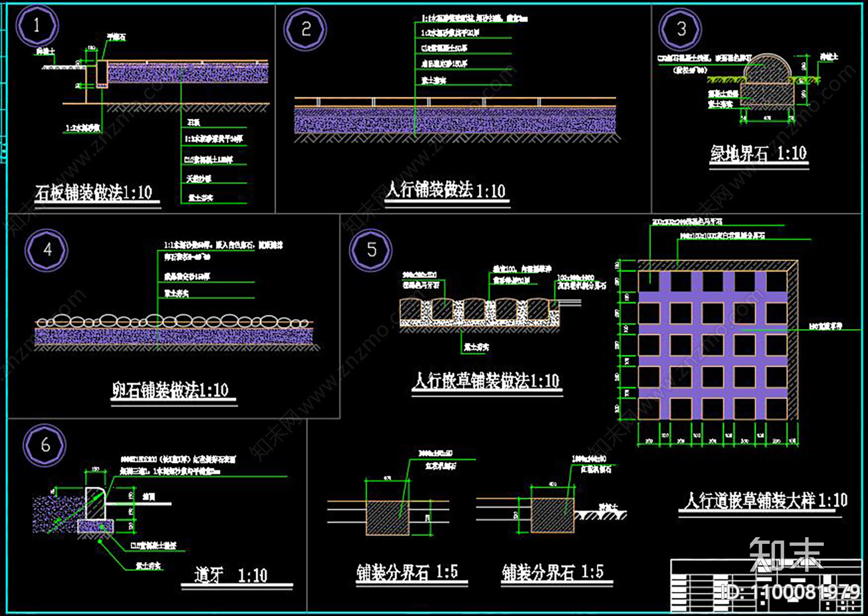Select the title "绿地界石 1:10"
The image size is (868, 616).
point(758,153)
